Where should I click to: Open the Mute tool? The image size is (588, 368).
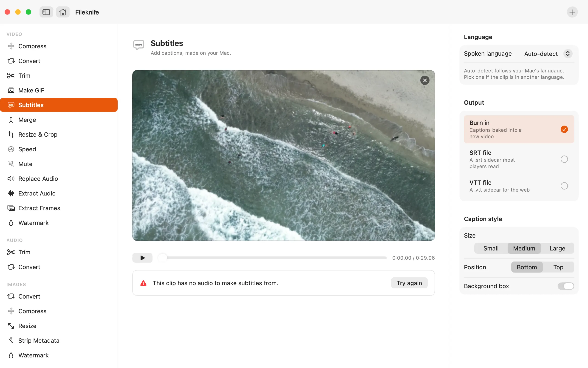coord(59,164)
